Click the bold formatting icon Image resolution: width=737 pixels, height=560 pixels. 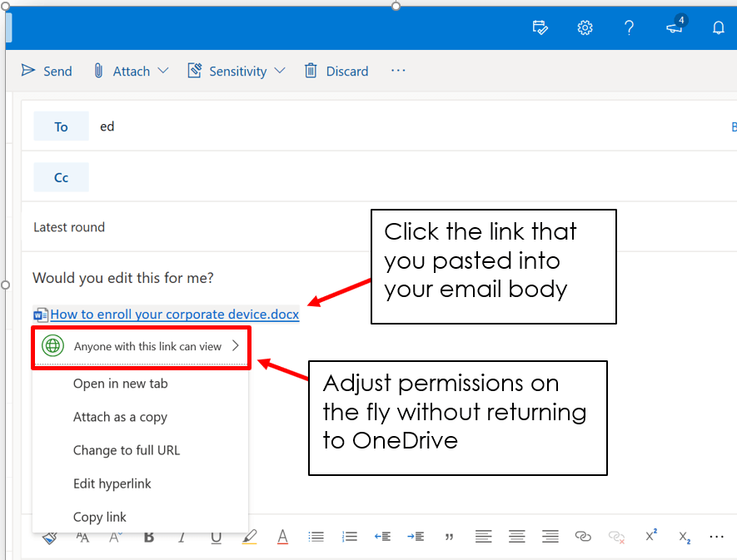pyautogui.click(x=149, y=537)
